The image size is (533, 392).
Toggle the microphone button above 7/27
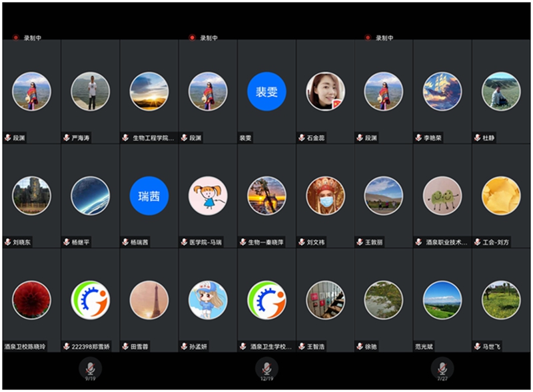click(442, 367)
